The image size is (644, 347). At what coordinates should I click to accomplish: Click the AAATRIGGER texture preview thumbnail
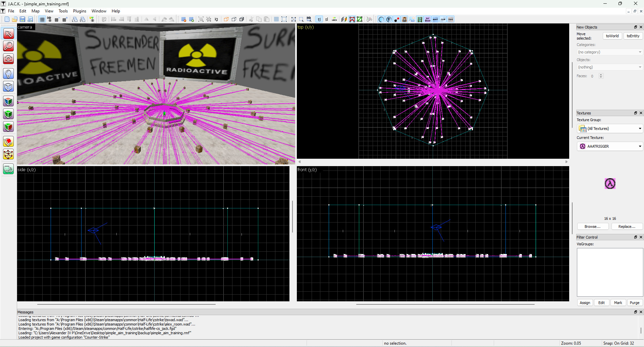tap(610, 184)
